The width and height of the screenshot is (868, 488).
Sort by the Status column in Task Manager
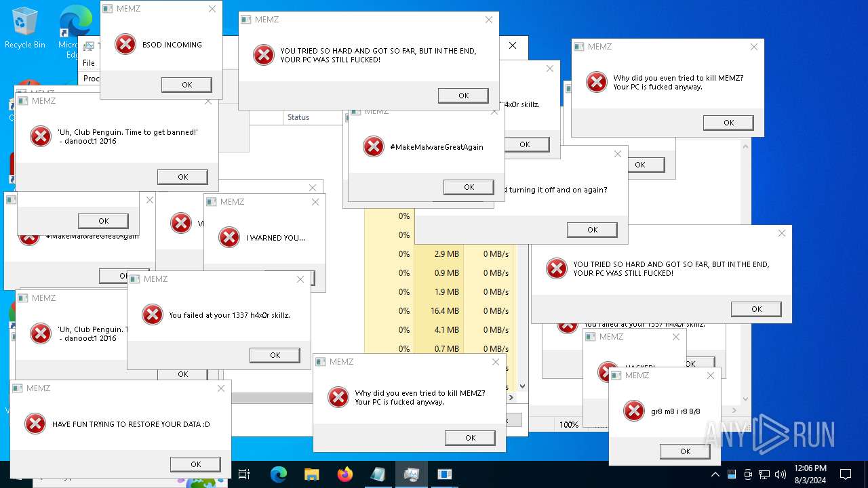pyautogui.click(x=298, y=117)
